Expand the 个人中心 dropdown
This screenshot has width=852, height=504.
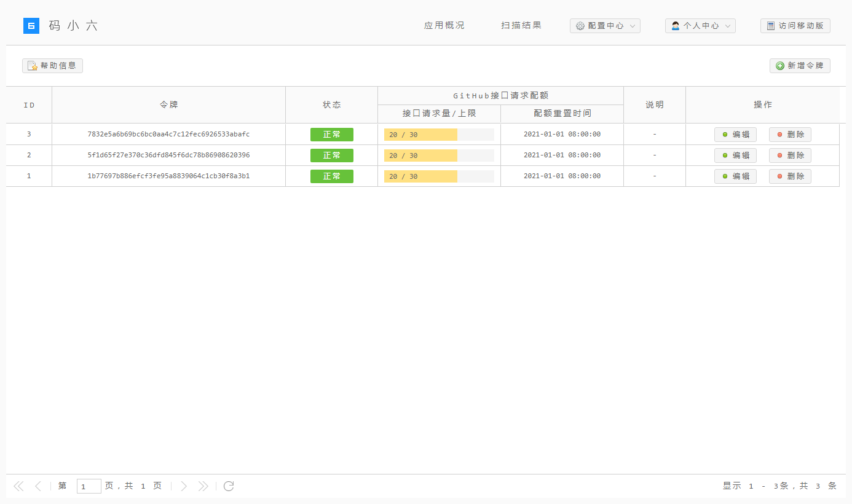click(700, 26)
